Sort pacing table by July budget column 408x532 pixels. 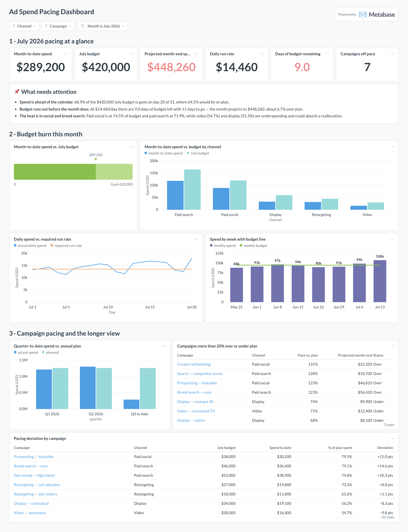coord(226,448)
